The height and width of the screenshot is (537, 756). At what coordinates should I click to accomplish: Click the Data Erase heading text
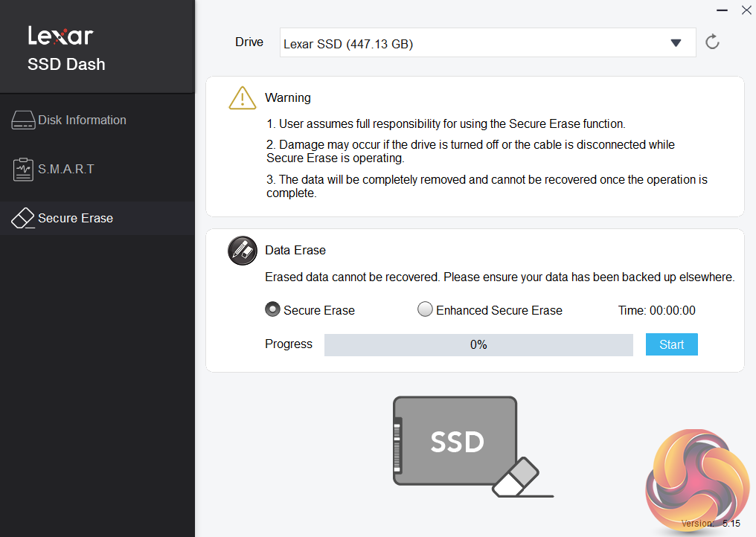tap(295, 250)
